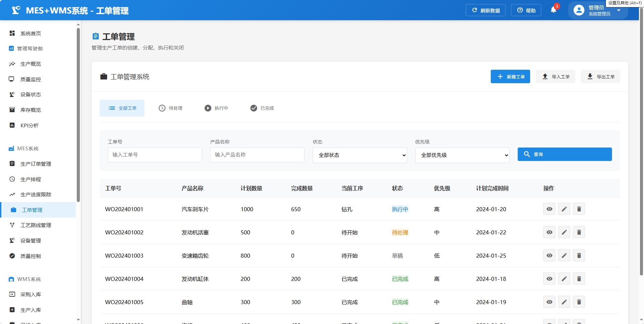The image size is (644, 324).
Task: Select 质量监控 from the sidebar
Action: pyautogui.click(x=30, y=79)
